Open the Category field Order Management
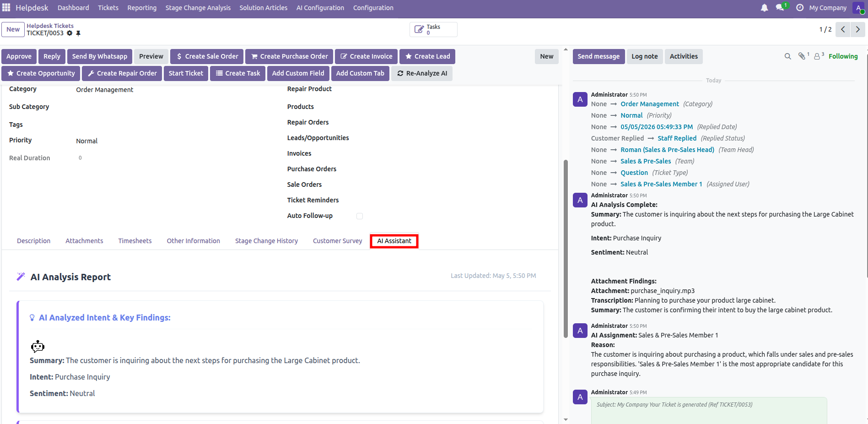Screen dimensions: 868x424 (104, 90)
